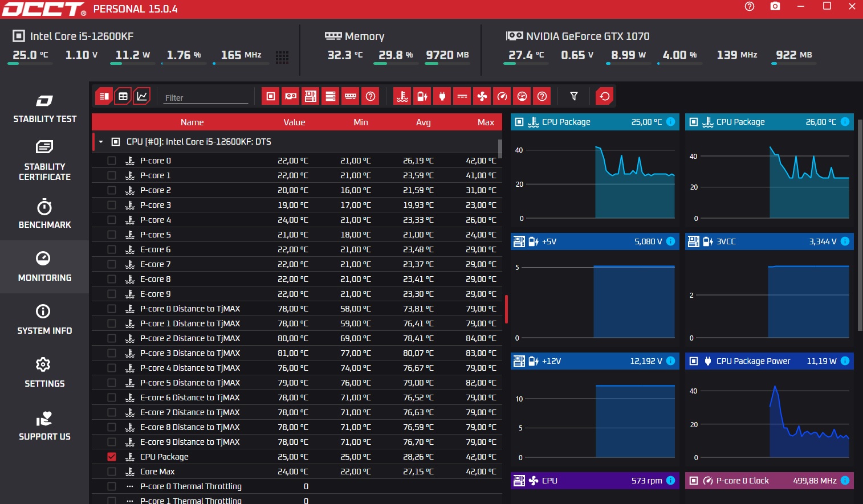Reset the sensor min/max statistics

click(x=605, y=96)
